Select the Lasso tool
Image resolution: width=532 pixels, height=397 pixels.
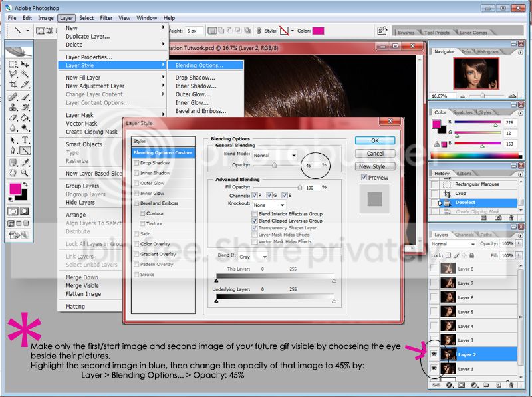click(13, 74)
